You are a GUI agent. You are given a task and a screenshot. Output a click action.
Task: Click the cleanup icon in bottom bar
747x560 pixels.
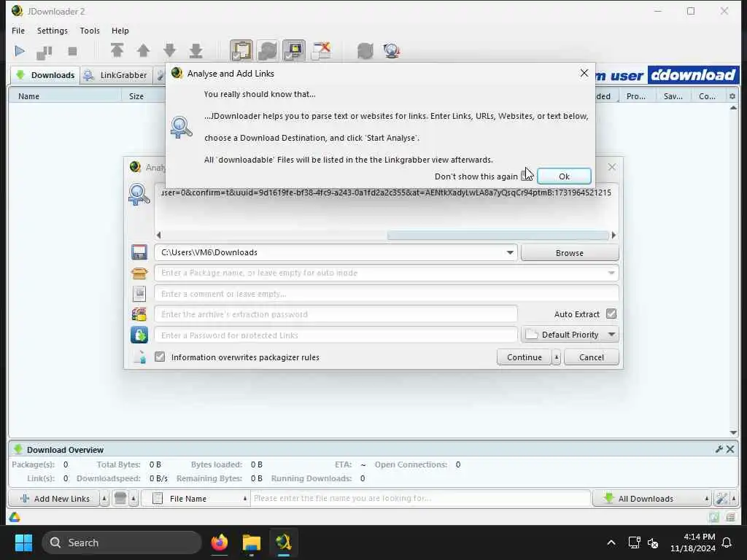pos(120,499)
